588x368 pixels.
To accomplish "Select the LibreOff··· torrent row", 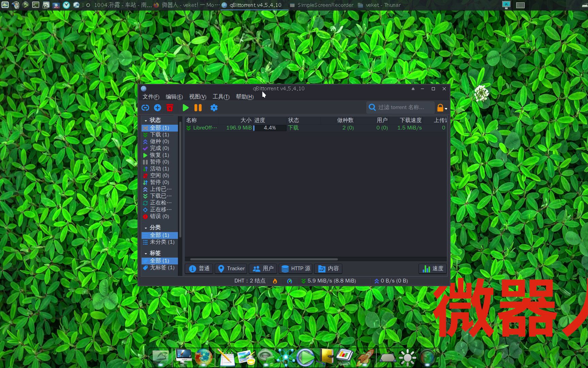I will coord(316,128).
